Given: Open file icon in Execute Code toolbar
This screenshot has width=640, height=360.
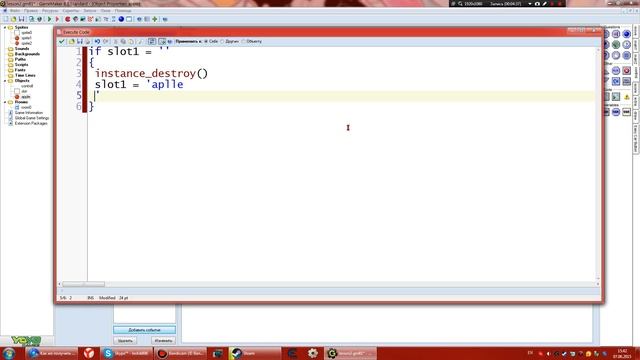Looking at the screenshot, I should [72, 42].
